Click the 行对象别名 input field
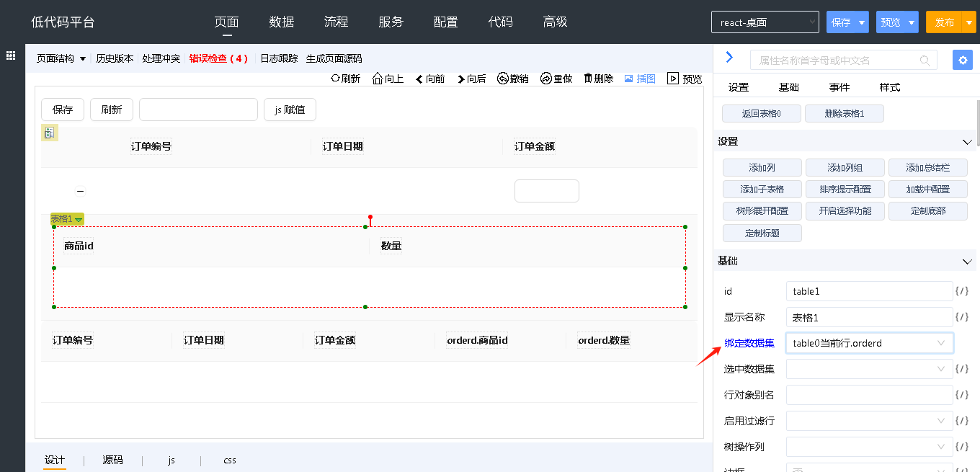The image size is (980, 472). [870, 395]
